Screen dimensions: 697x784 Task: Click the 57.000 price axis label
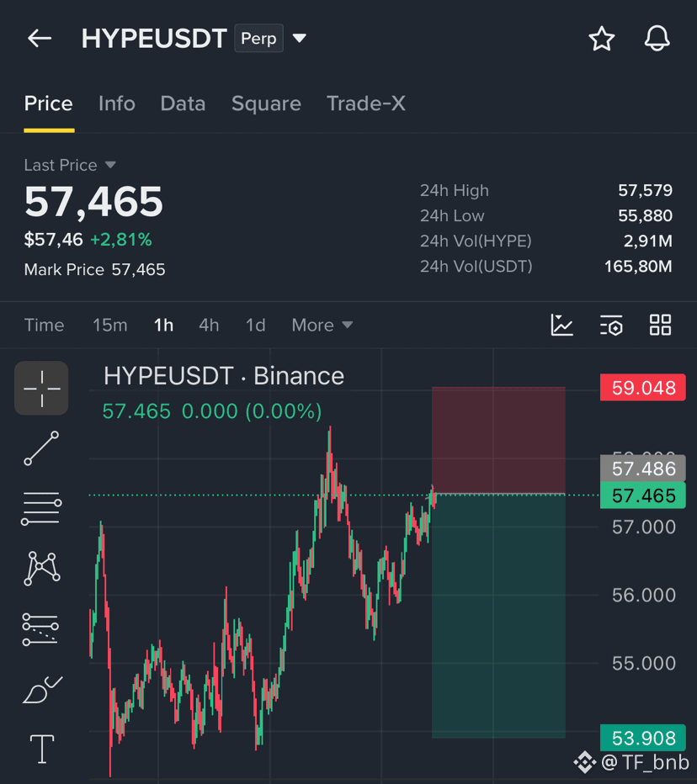(x=643, y=527)
